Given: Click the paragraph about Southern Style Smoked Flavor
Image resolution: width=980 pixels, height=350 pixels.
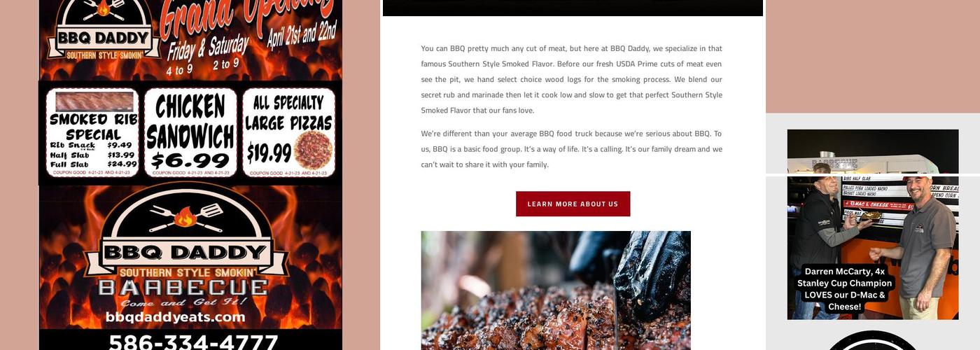Looking at the screenshot, I should click(571, 79).
